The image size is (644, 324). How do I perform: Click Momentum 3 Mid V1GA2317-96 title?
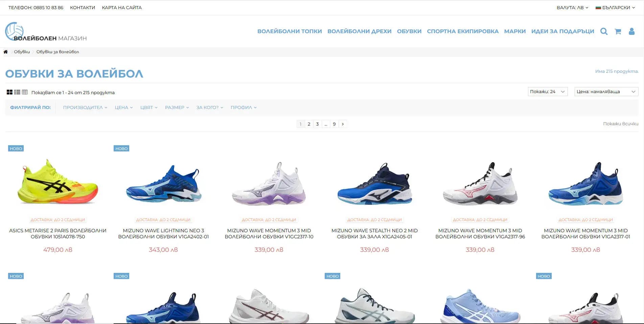tap(480, 234)
